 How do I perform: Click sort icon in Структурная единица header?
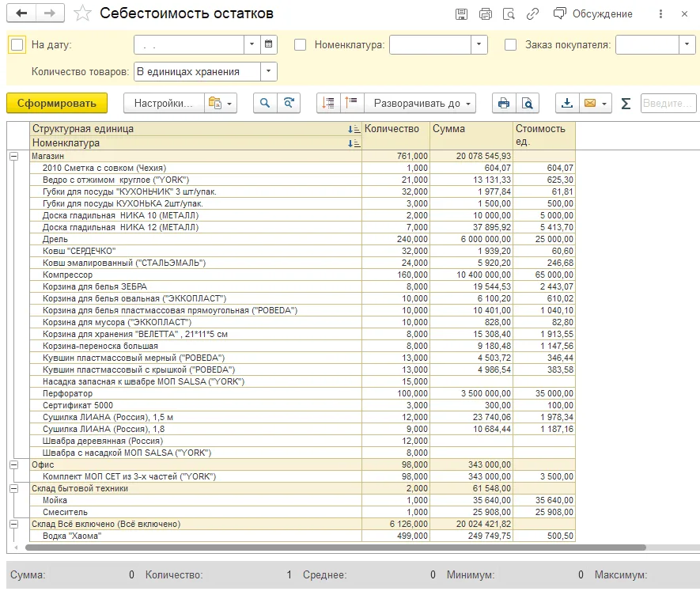click(x=354, y=129)
